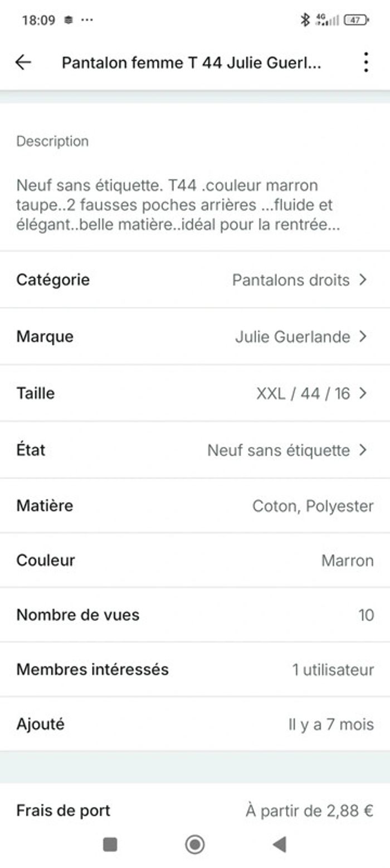Expand the Catégorie chevron arrow
This screenshot has height=868, width=390.
coord(363,279)
